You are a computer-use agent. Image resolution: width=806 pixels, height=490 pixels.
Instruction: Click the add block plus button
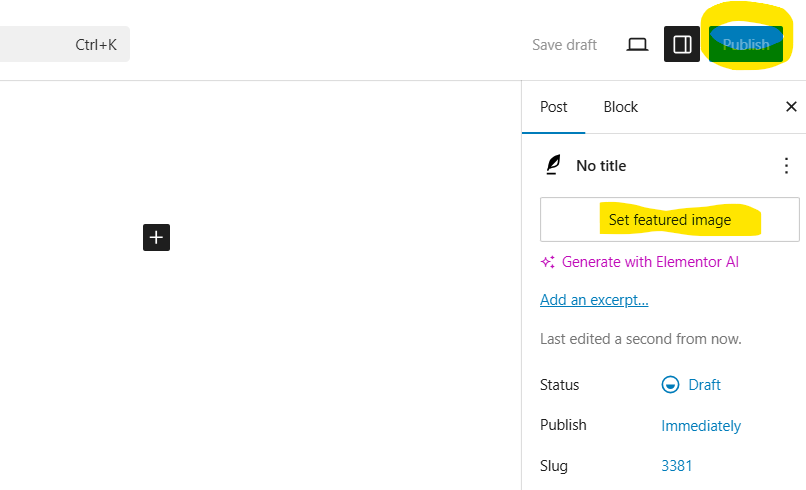pos(156,237)
